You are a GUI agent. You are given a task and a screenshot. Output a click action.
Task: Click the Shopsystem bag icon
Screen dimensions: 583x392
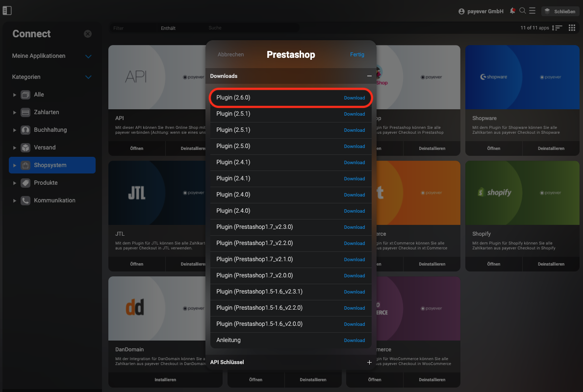point(25,165)
